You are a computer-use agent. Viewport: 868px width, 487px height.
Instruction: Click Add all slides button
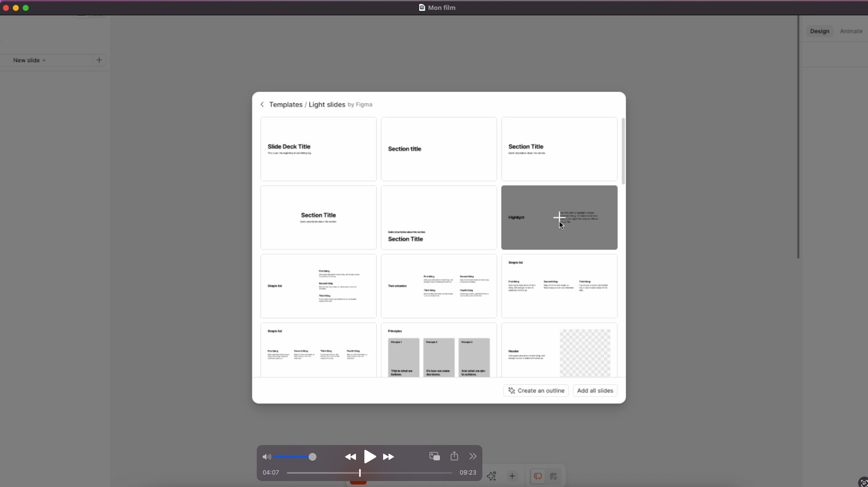pyautogui.click(x=595, y=391)
